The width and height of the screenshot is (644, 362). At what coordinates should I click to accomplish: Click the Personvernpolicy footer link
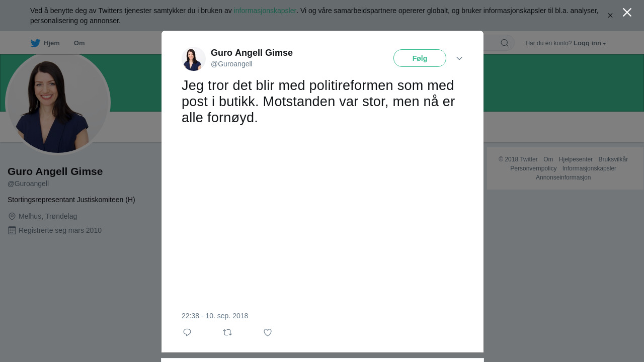point(533,168)
